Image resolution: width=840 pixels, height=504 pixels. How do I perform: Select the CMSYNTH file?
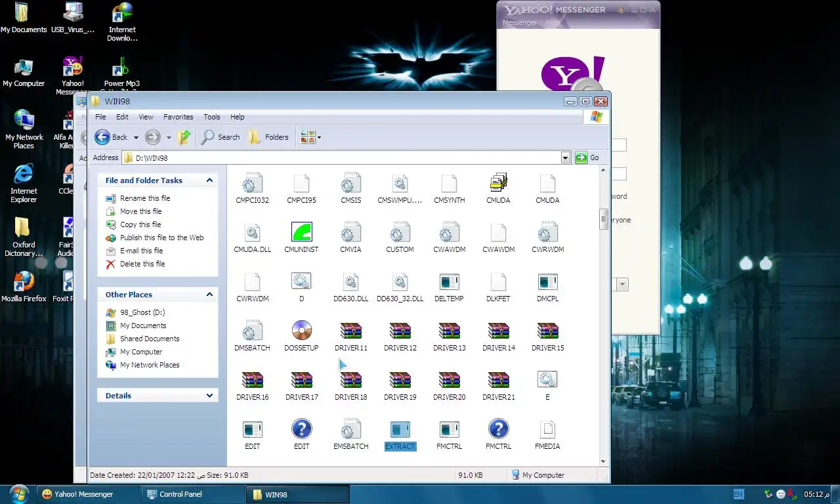pyautogui.click(x=449, y=189)
